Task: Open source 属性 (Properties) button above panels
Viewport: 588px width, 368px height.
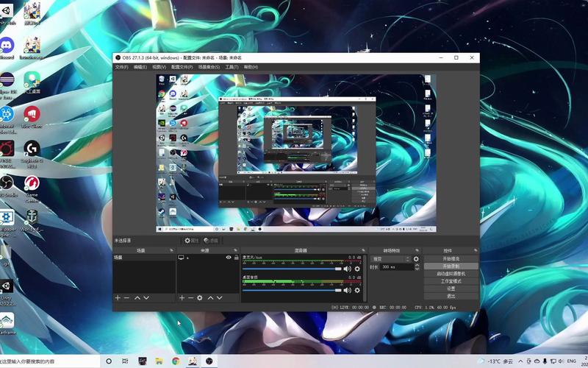Action: click(191, 241)
